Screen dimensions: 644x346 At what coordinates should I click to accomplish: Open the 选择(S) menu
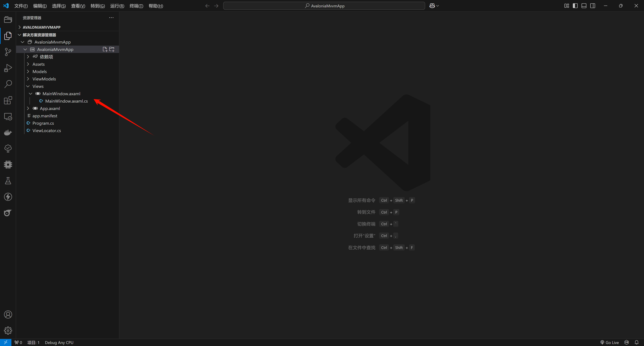59,6
